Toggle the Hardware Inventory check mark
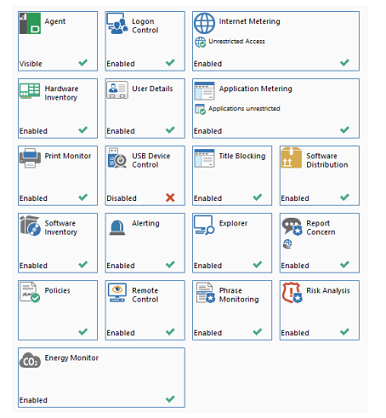This screenshot has width=386, height=418. coord(83,130)
